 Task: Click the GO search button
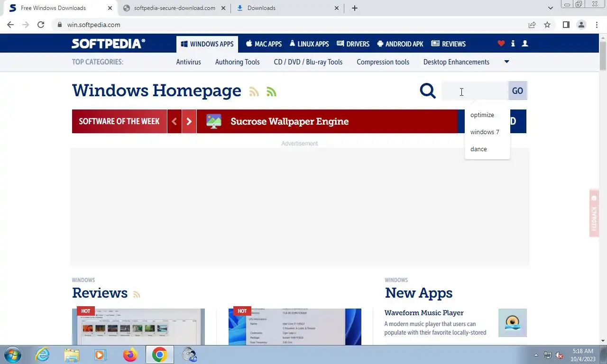pyautogui.click(x=517, y=91)
